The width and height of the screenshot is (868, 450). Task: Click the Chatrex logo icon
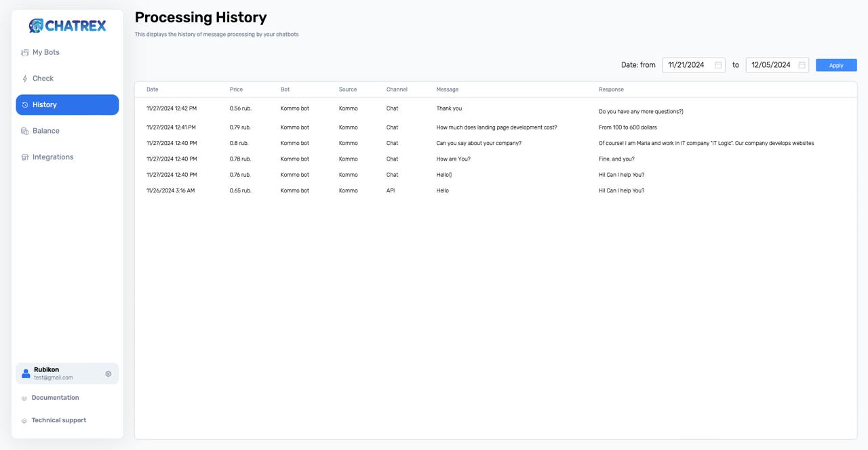click(36, 26)
